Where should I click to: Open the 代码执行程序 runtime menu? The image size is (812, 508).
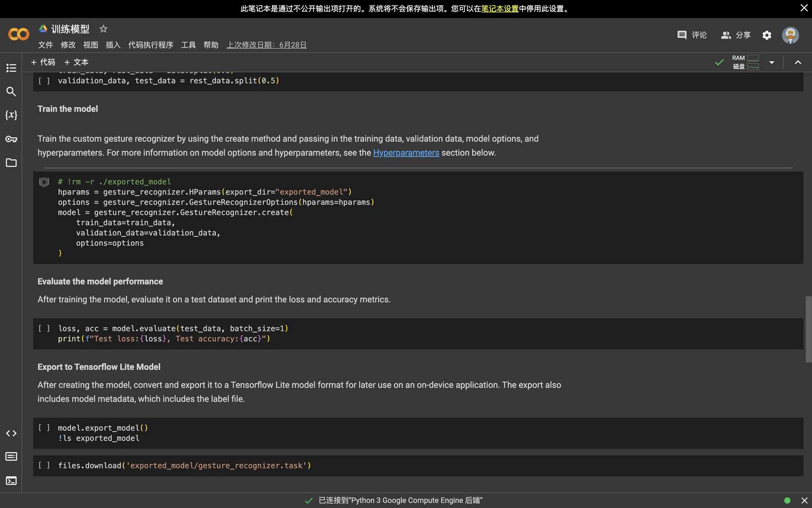point(151,45)
